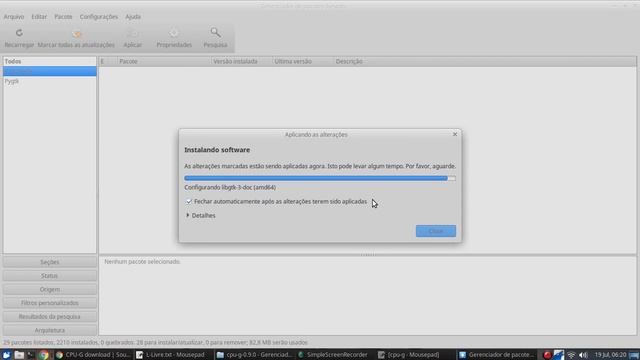This screenshot has height=360, width=640.
Task: Click 'Configurando libgtk-3-doc (amd64)' status text
Action: [230, 187]
